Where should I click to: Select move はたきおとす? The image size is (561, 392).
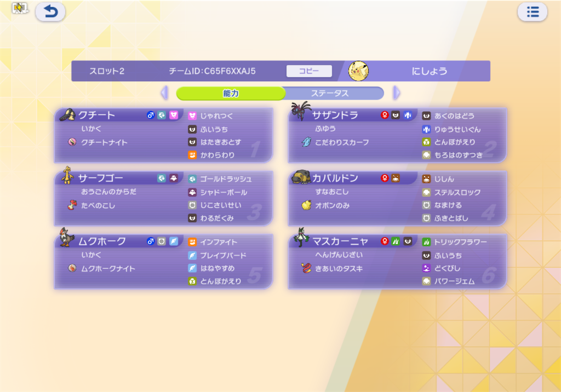[220, 142]
